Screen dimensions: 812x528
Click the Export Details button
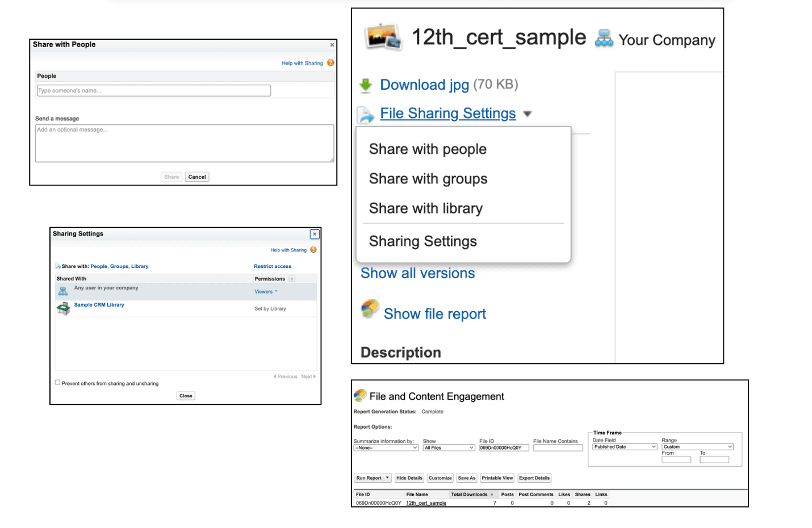pos(534,478)
